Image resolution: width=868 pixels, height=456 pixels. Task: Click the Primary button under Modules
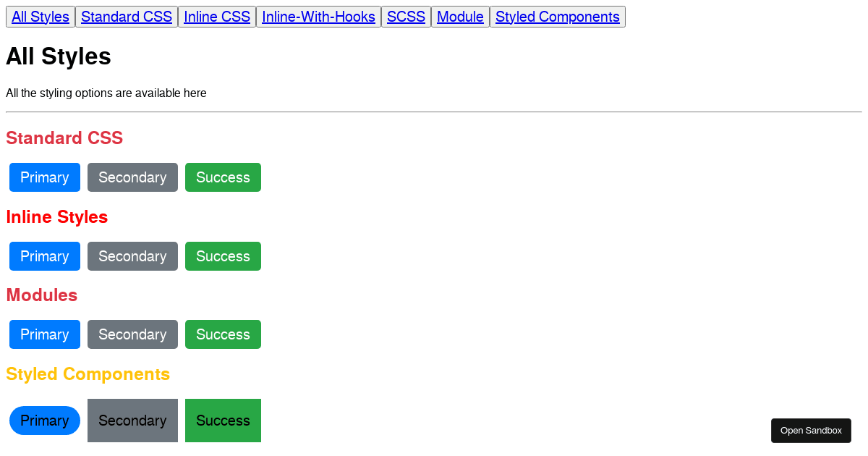tap(44, 334)
